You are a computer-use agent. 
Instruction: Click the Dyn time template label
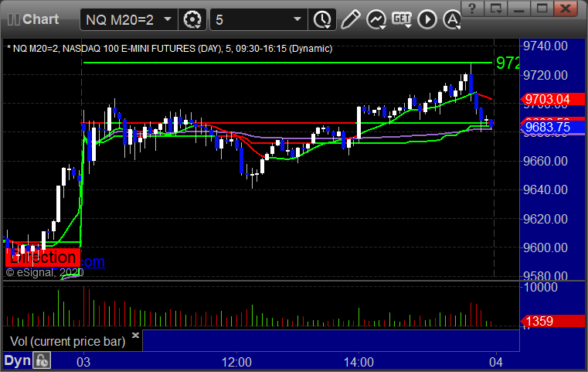(17, 360)
